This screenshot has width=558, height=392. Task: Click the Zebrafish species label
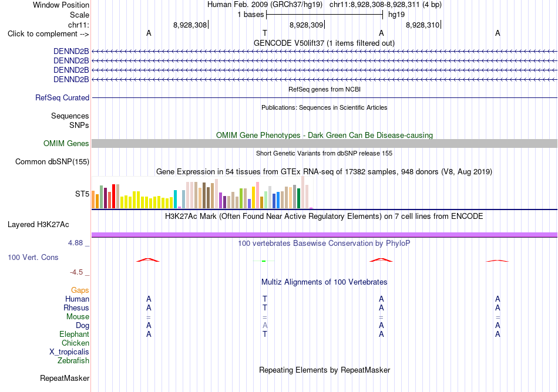pyautogui.click(x=73, y=361)
